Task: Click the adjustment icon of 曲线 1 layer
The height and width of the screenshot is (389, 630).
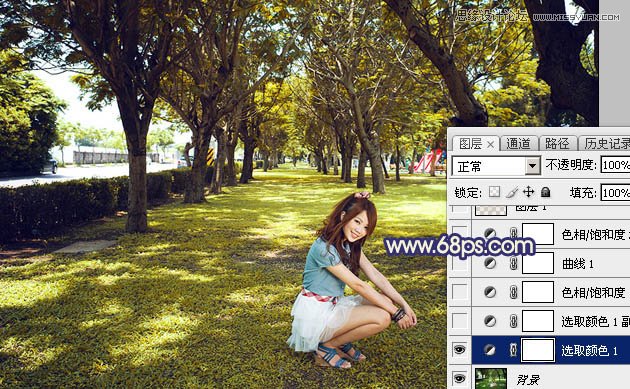Action: coord(490,263)
